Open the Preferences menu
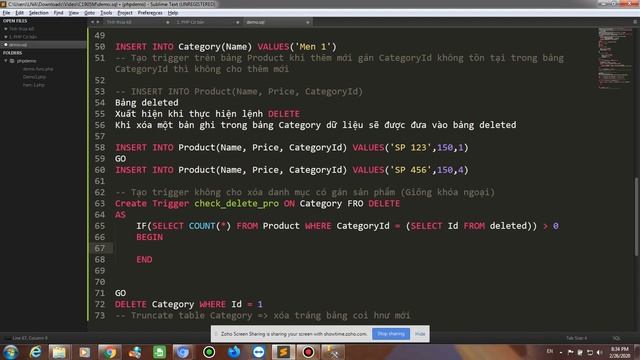 coord(150,13)
